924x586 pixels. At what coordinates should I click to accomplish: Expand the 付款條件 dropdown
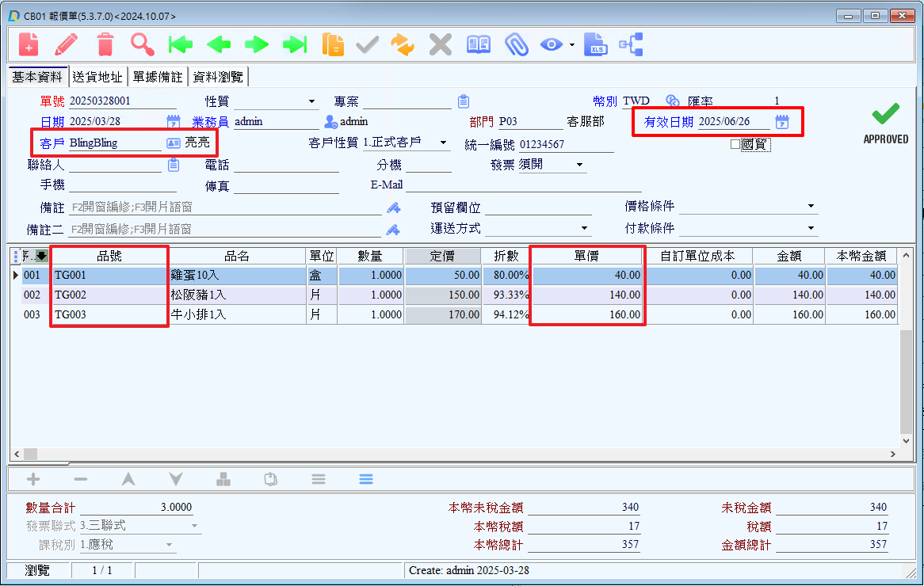pos(811,229)
